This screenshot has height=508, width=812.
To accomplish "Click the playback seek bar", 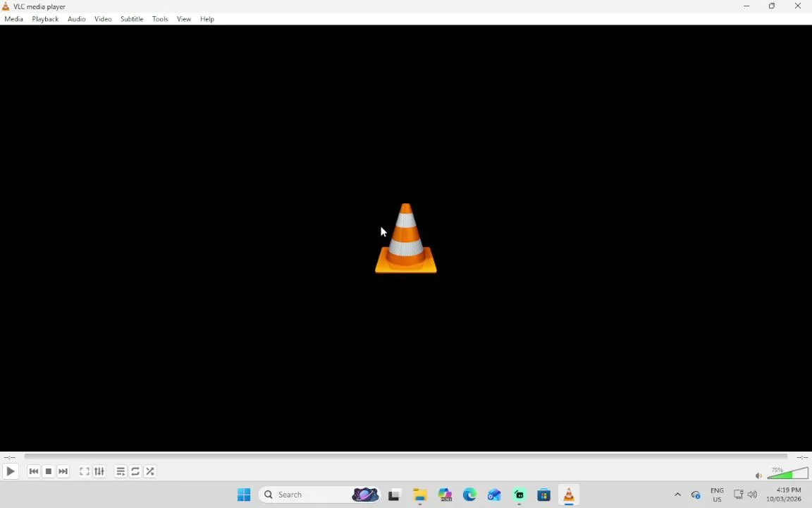I will pos(406,456).
